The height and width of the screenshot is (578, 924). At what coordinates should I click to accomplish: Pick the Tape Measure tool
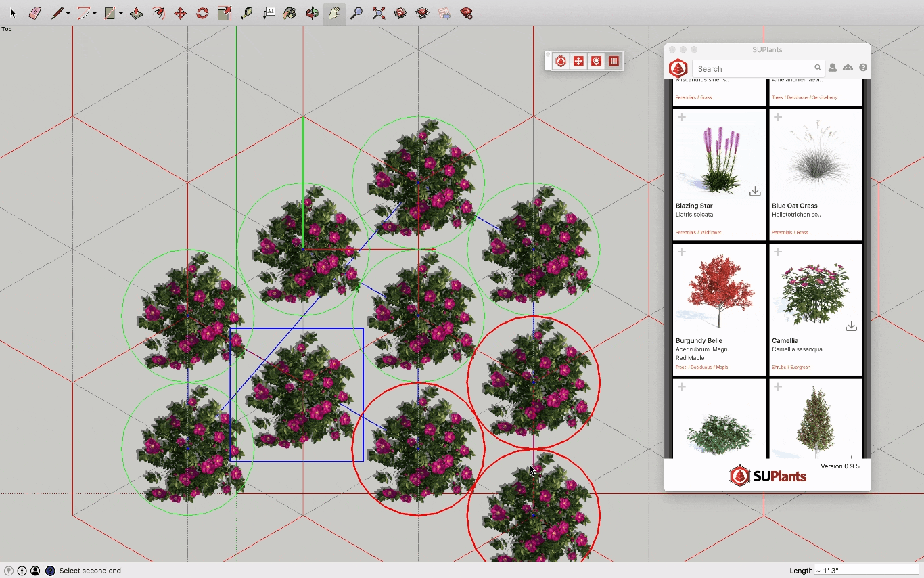[x=247, y=13]
